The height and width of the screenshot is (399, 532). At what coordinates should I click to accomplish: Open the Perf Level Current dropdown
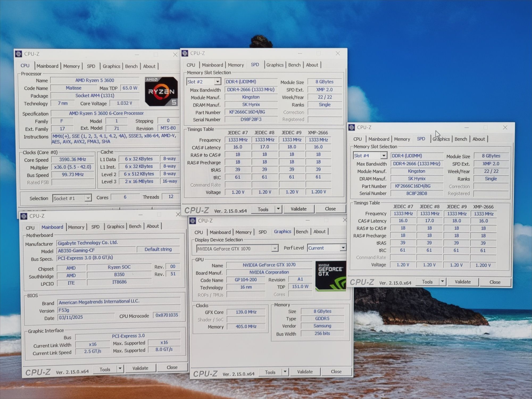(x=343, y=248)
